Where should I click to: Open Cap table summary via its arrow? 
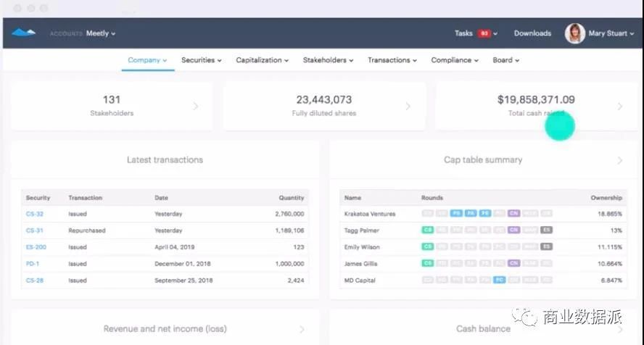pos(620,160)
